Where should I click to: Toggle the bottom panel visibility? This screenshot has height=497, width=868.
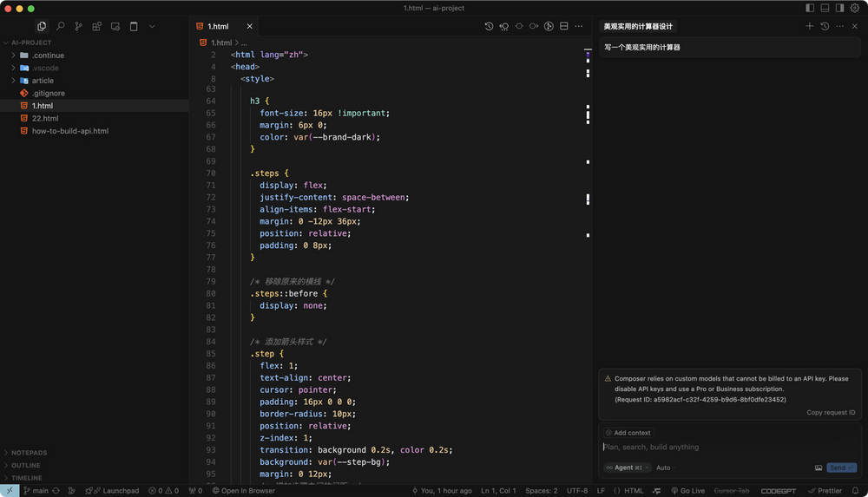tap(825, 8)
